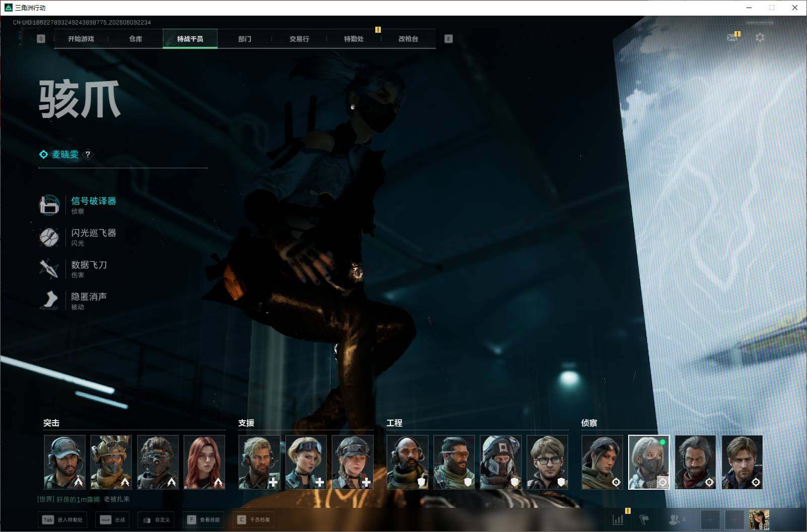
Task: Click the 骇爪 operator title
Action: click(80, 100)
